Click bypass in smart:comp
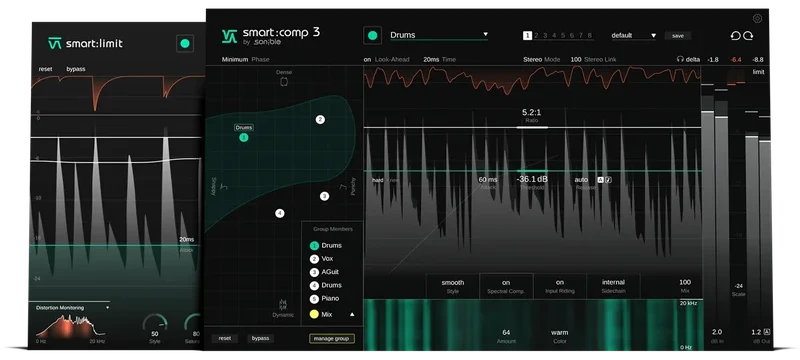The width and height of the screenshot is (800, 360). coord(260,338)
